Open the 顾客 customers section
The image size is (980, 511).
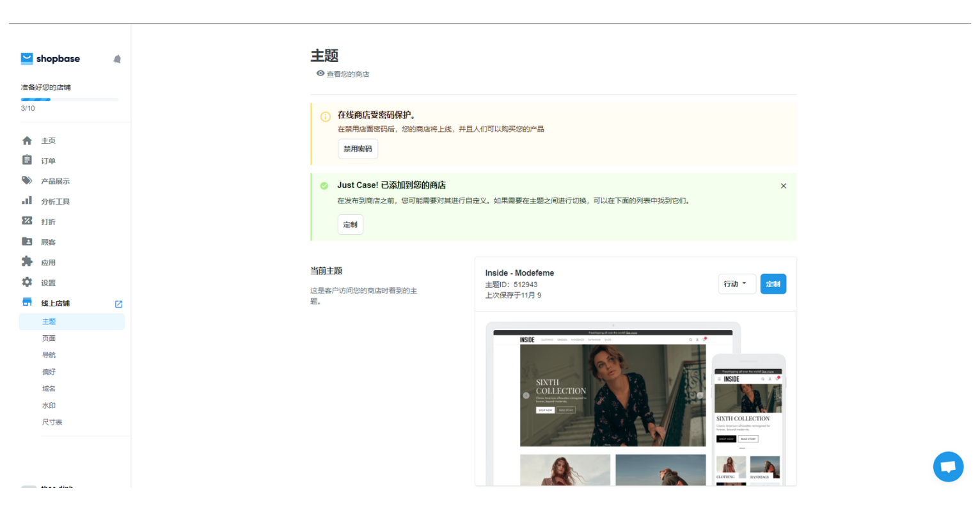point(48,242)
